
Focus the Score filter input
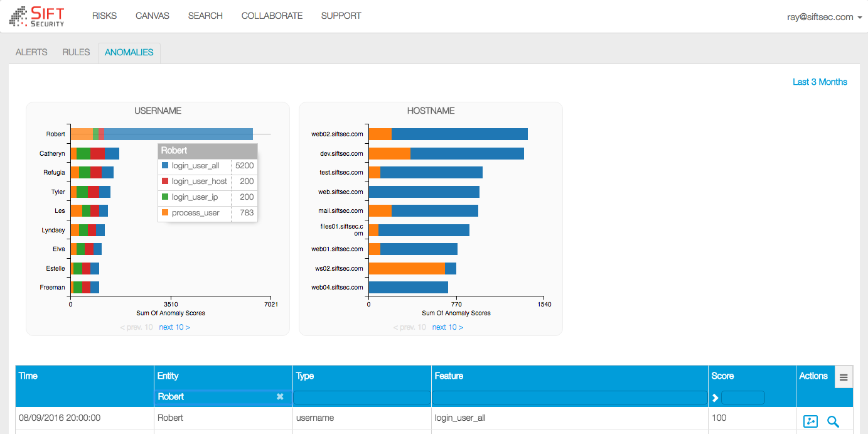pyautogui.click(x=743, y=398)
